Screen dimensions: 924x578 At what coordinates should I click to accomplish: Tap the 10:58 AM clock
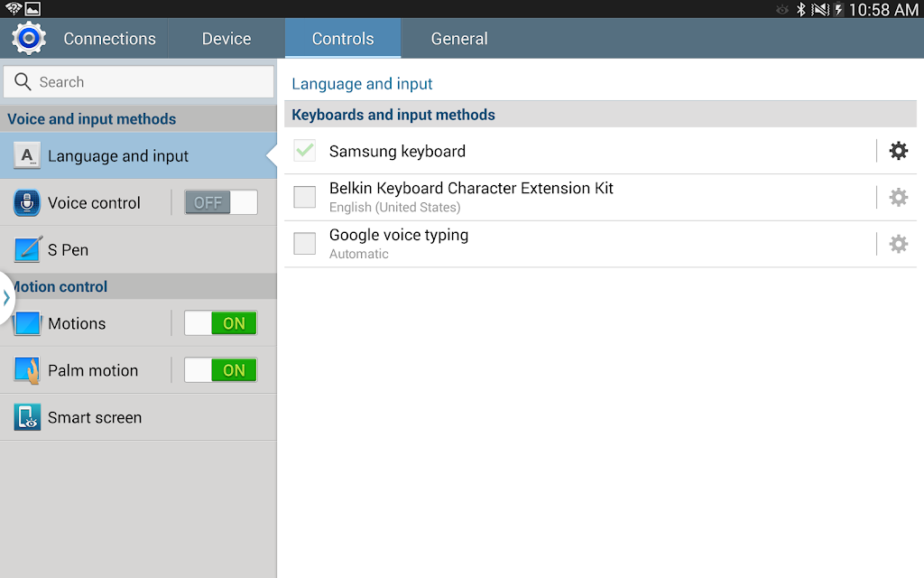click(883, 9)
